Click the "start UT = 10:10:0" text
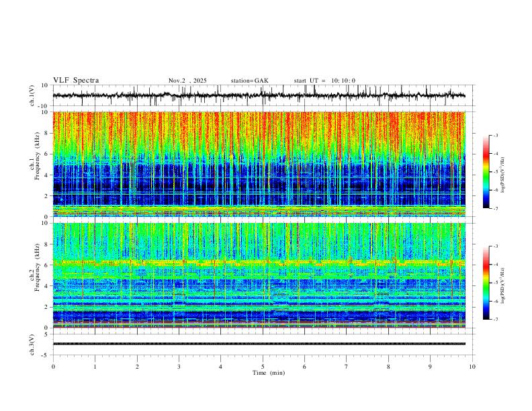Image resolution: width=532 pixels, height=411 pixels. pos(324,81)
